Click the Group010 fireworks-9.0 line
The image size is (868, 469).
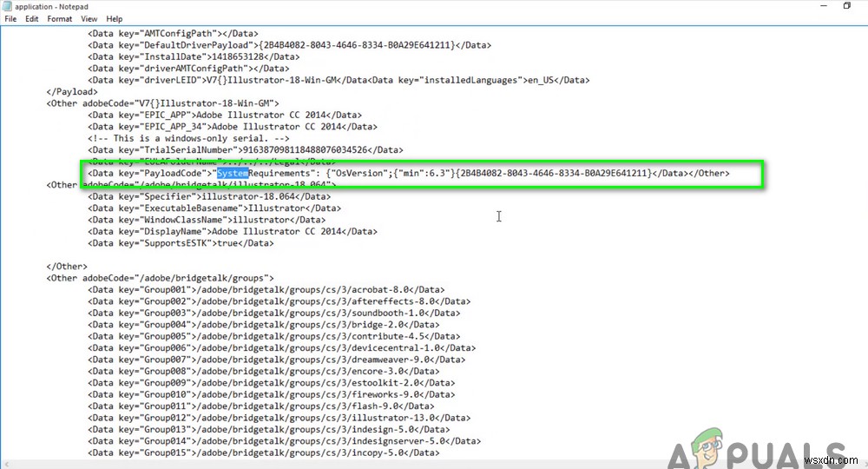coord(271,394)
